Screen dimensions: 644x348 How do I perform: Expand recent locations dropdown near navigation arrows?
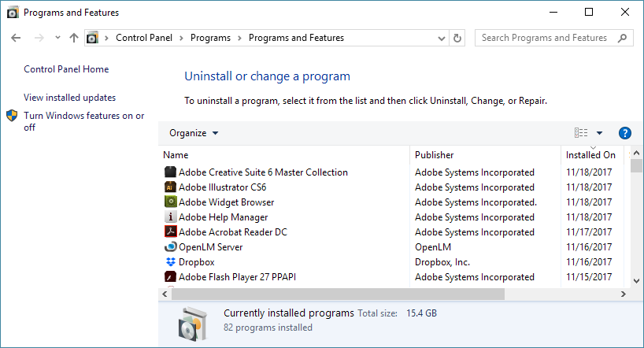(57, 38)
